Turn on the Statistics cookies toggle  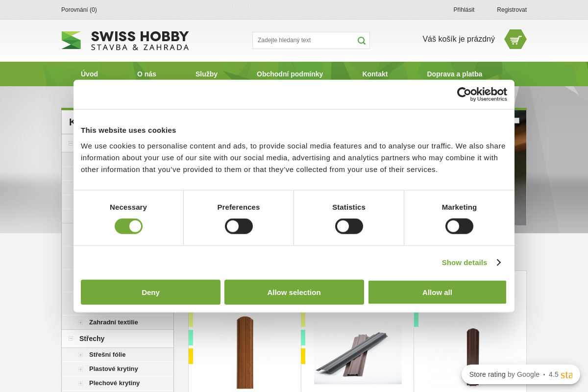click(x=349, y=226)
